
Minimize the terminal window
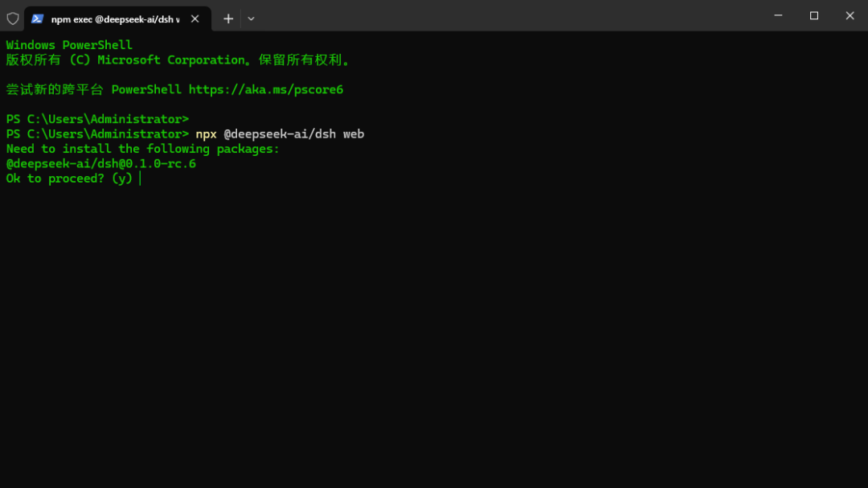click(778, 15)
